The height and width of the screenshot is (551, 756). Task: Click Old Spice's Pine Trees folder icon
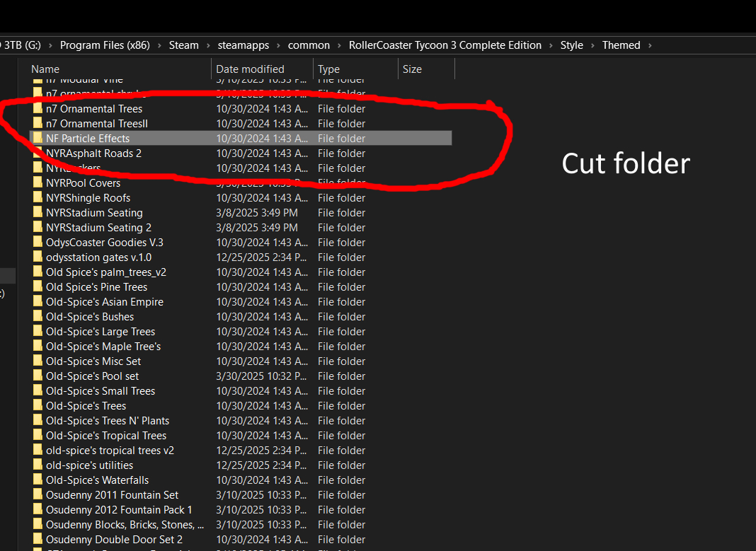pos(38,286)
